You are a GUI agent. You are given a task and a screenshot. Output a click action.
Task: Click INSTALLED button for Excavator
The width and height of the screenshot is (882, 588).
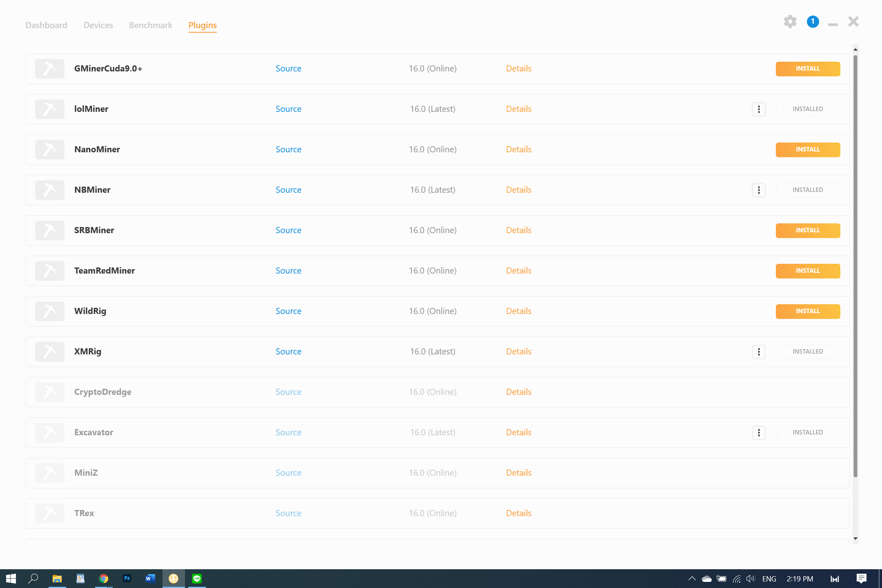coord(808,432)
